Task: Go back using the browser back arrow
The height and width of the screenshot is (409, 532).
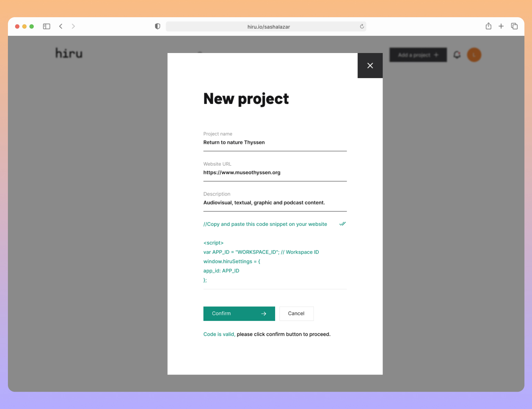Action: 61,26
